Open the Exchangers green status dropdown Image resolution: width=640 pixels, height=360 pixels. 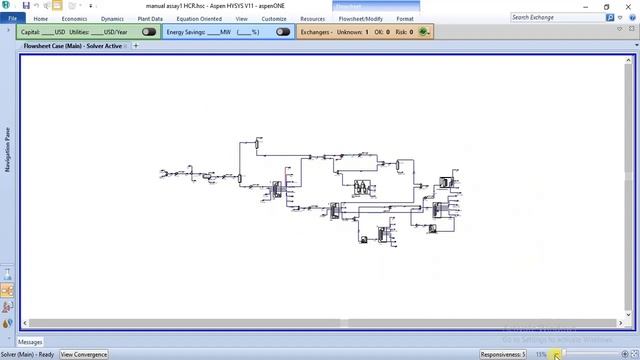pyautogui.click(x=424, y=32)
